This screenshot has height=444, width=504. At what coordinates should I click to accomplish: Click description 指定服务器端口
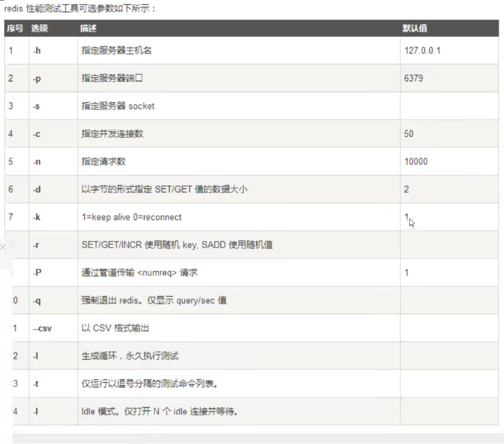(112, 78)
